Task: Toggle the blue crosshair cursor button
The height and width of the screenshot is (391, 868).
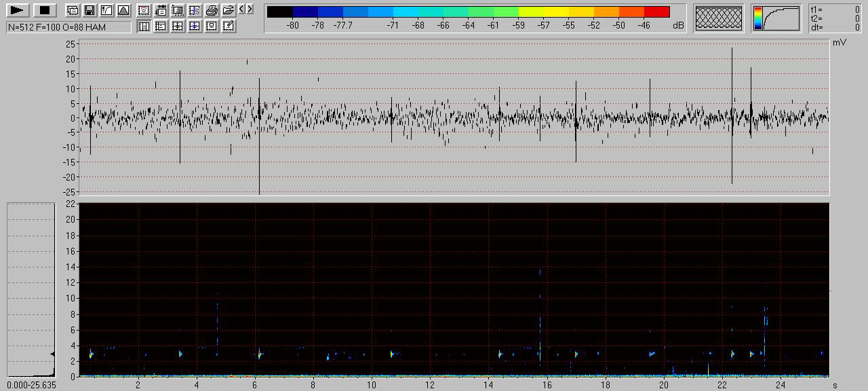Action: coord(195,26)
